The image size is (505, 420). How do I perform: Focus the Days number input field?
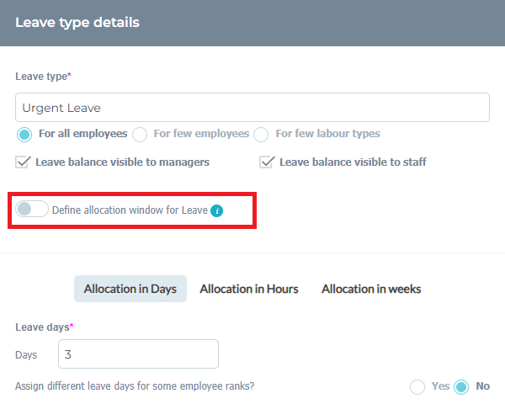click(138, 354)
